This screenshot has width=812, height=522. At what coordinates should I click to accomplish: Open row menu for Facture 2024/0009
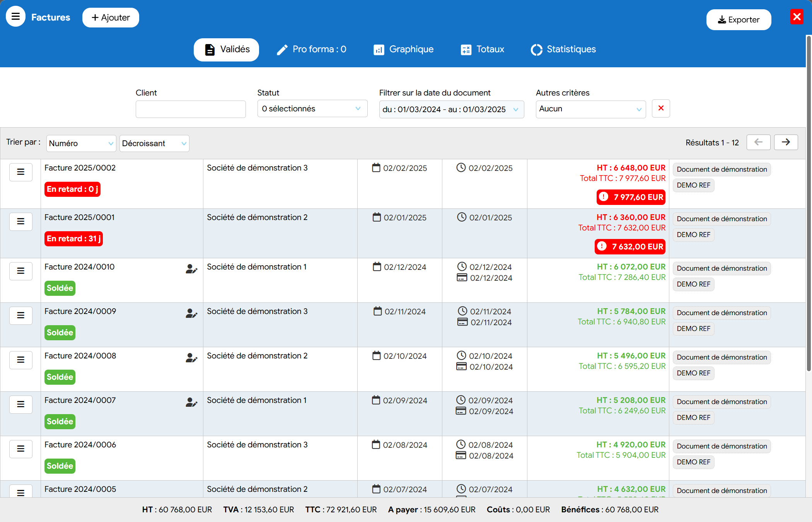point(21,316)
